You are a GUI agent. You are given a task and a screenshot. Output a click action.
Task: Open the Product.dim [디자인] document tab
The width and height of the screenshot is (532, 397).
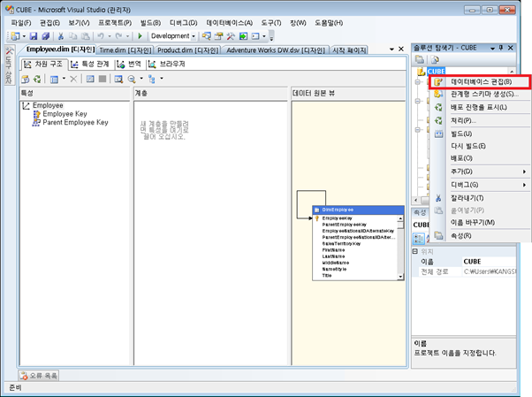click(187, 50)
